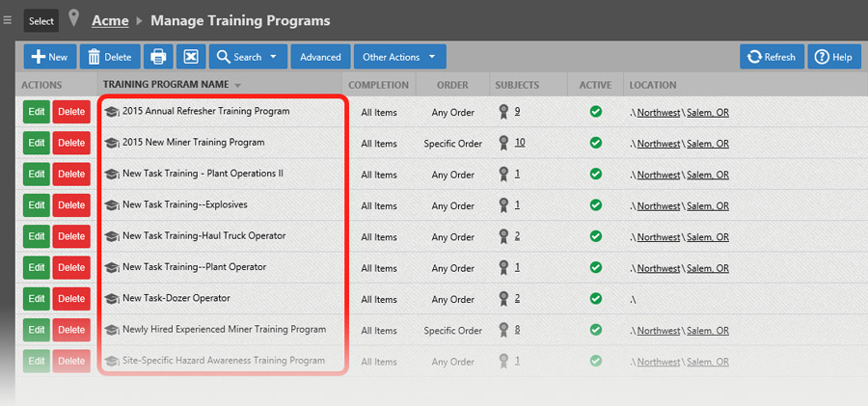Click the Acme breadcrumb link
Image resolution: width=868 pixels, height=406 pixels.
(x=110, y=21)
